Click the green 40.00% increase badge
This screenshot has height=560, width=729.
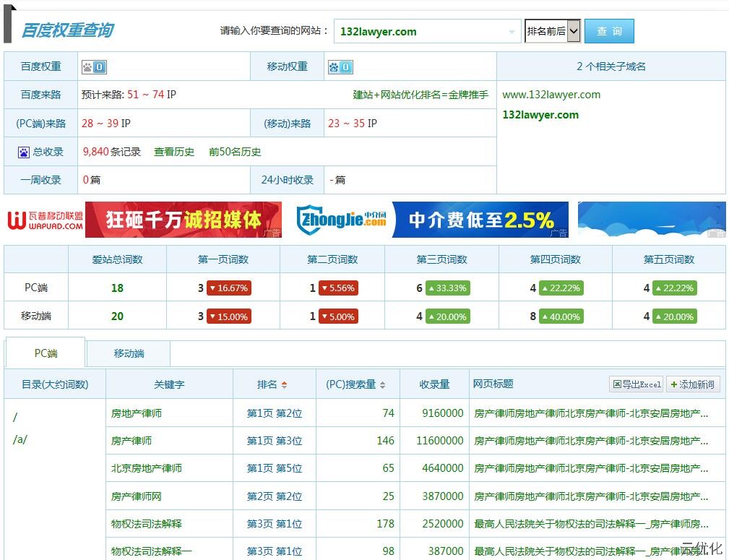click(561, 316)
